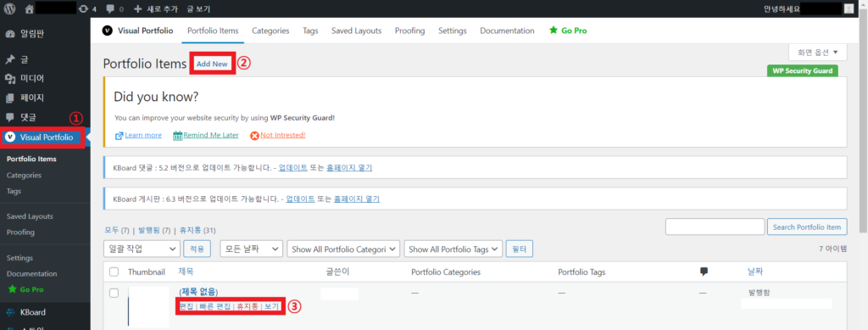Open Show All Portfolio Categories dropdown

[x=343, y=249]
